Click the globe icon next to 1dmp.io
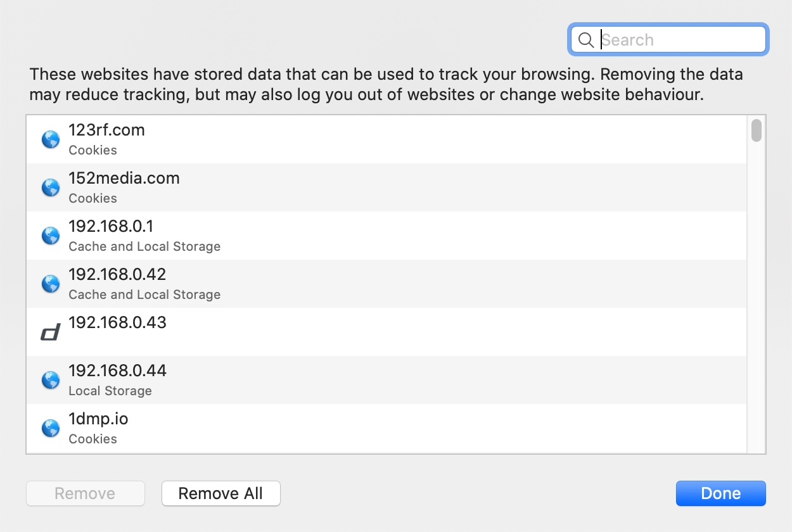The image size is (792, 532). (x=51, y=428)
